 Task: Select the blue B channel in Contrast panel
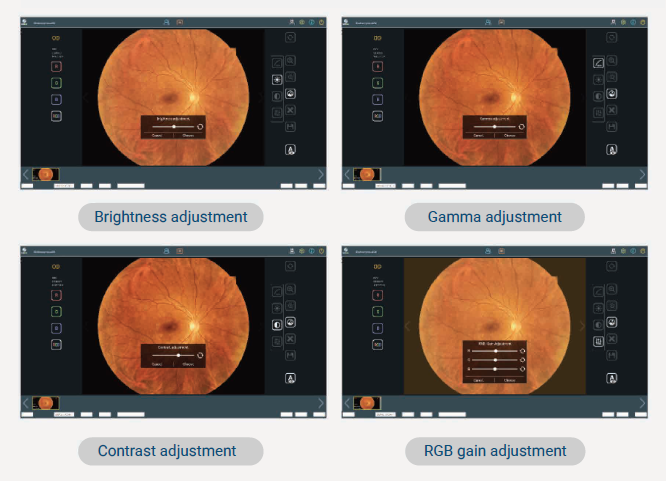pyautogui.click(x=56, y=328)
